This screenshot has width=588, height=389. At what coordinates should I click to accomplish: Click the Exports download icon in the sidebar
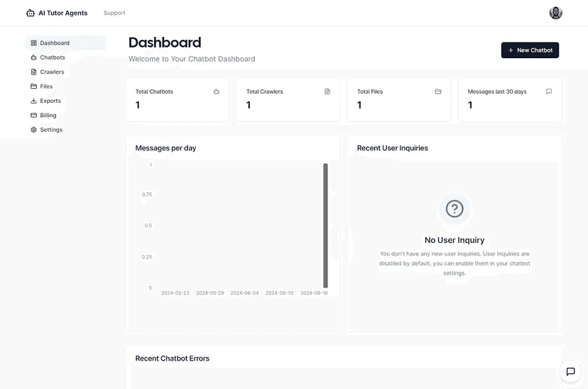pyautogui.click(x=34, y=101)
